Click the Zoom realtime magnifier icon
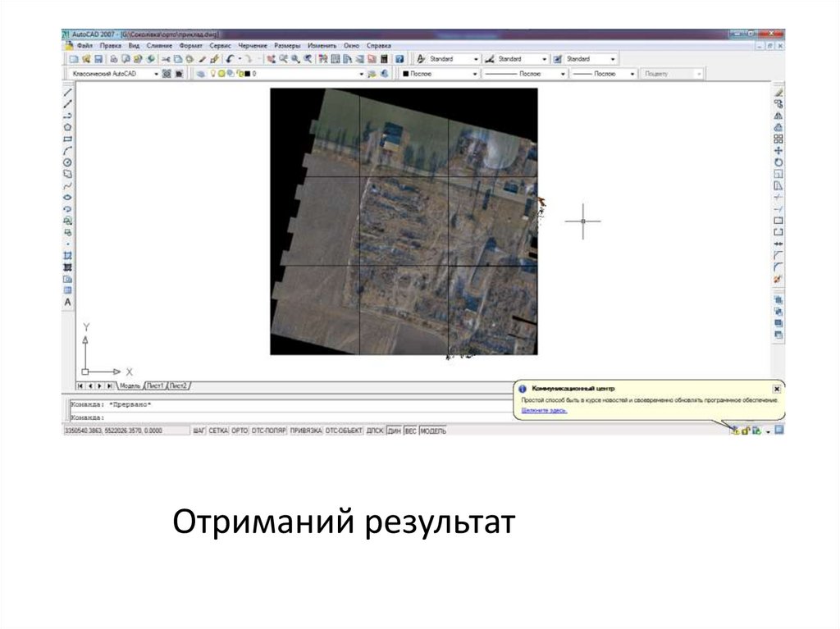Screen dimensions: 840x629 tap(283, 59)
